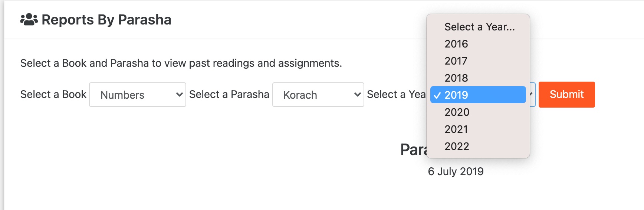Screen dimensions: 644x210
Task: Open the Numbers book dropdown
Action: pos(138,95)
